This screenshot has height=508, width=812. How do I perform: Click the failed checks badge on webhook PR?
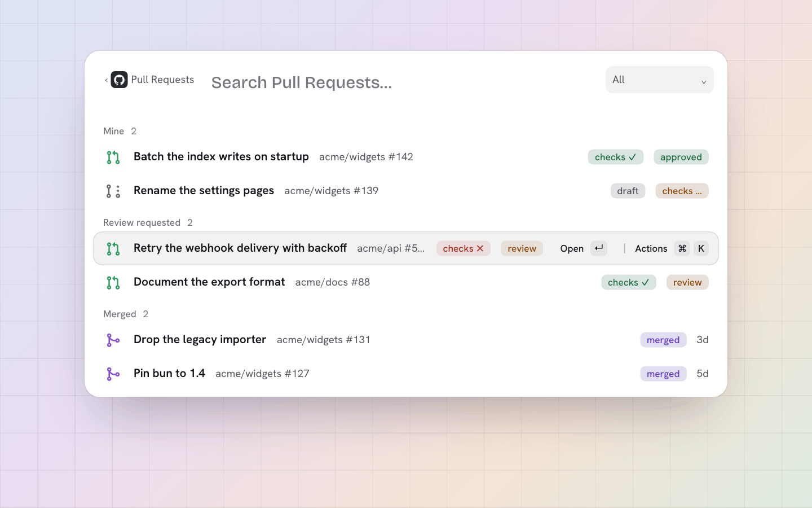coord(464,248)
